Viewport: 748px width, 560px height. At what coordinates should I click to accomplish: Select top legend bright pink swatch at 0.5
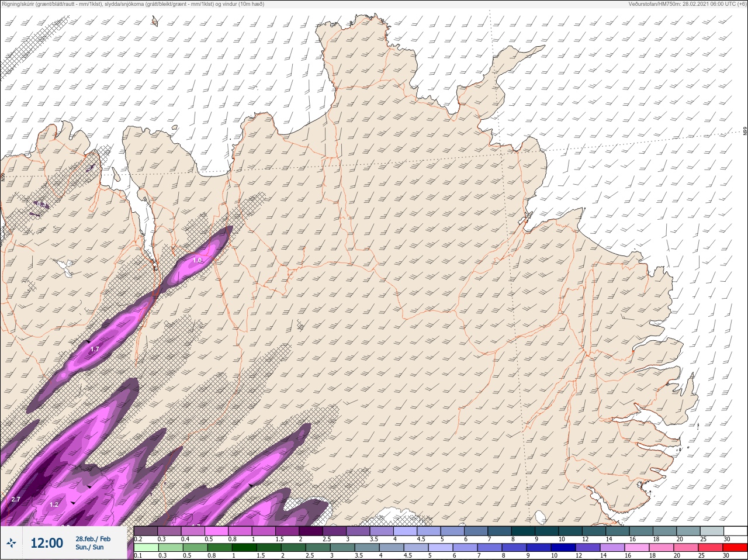pos(216,531)
